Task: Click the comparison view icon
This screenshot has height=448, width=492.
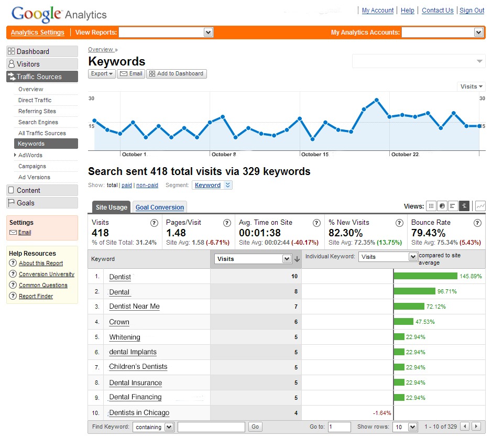Action: (x=464, y=206)
